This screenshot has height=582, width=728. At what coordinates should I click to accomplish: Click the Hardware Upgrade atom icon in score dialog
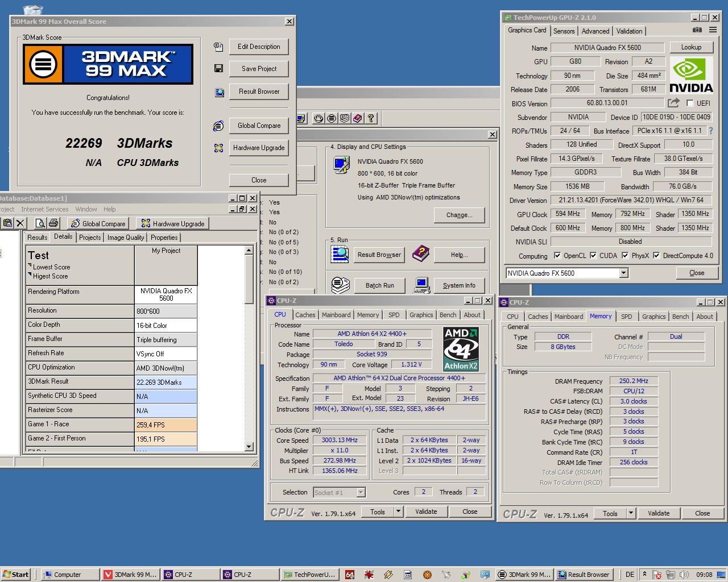[x=218, y=148]
